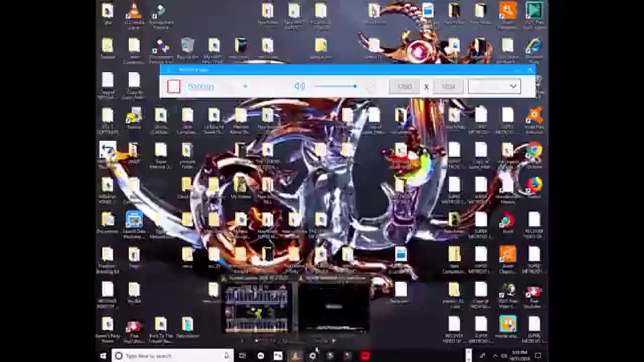Adjust the recorder volume slider

tap(335, 86)
